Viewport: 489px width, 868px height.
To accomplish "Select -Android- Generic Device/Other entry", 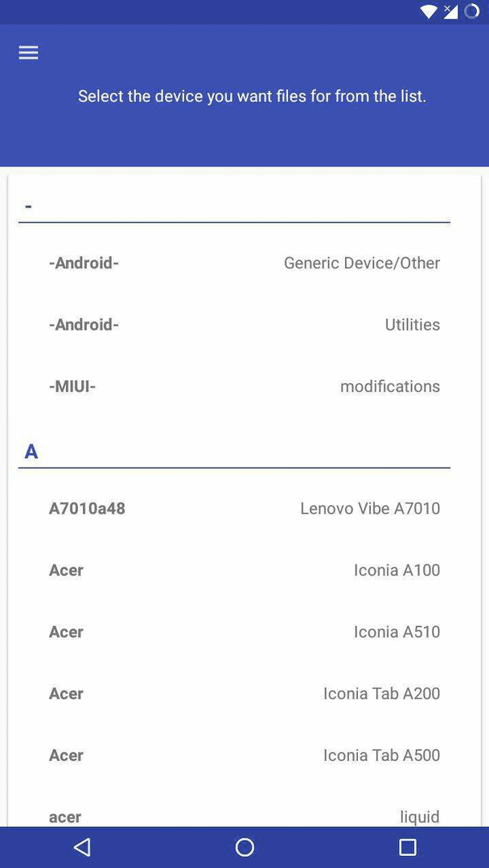I will (x=244, y=263).
